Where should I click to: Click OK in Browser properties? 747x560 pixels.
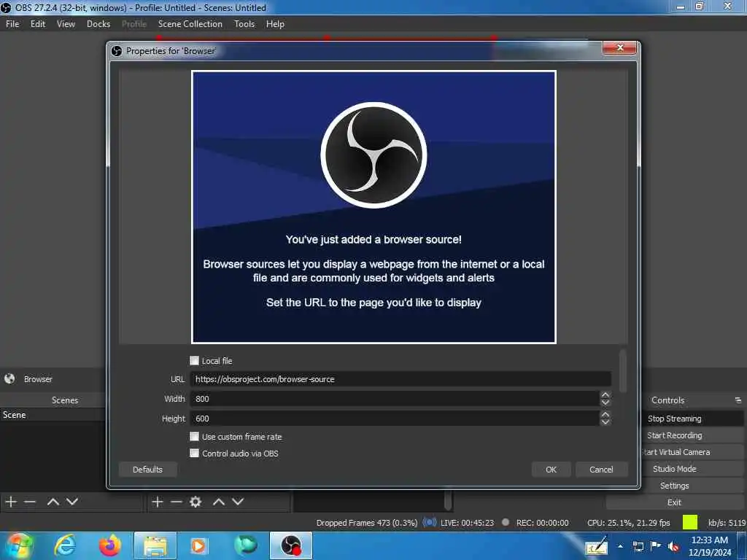click(x=551, y=470)
